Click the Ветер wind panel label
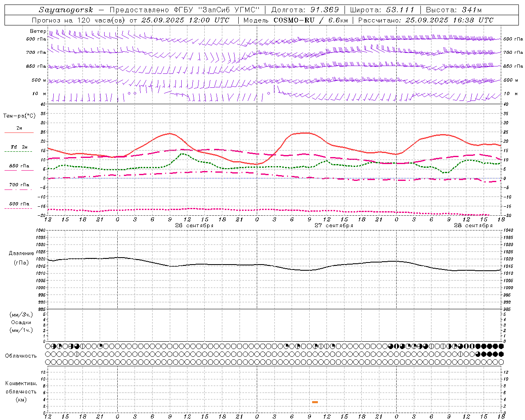 tap(38, 31)
